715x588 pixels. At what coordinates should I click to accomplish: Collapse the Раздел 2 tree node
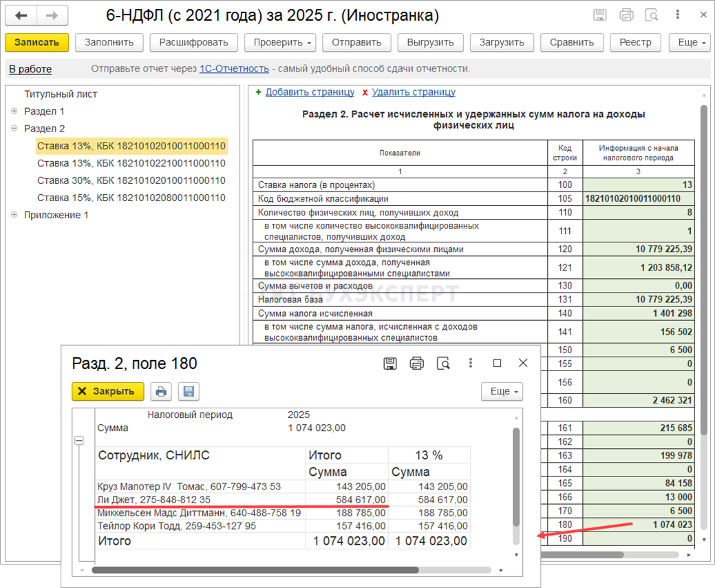pos(14,129)
